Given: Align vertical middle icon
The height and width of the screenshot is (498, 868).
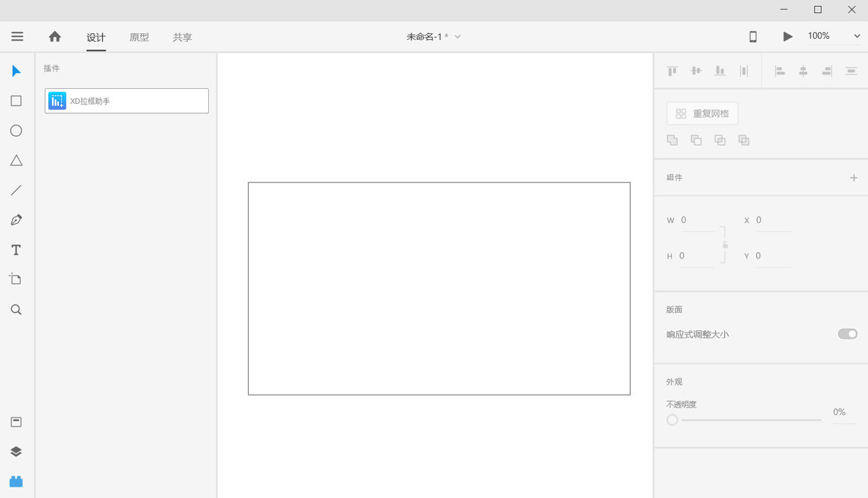Looking at the screenshot, I should [696, 71].
